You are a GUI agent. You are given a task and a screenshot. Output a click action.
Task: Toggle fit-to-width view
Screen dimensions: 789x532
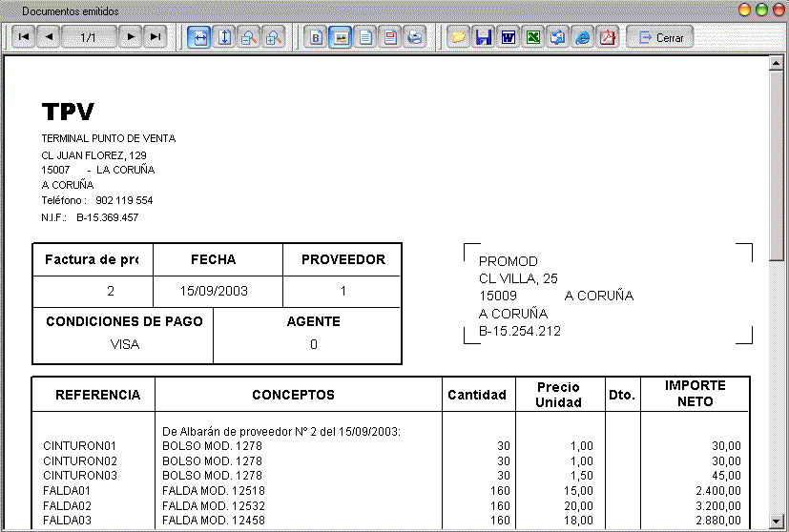click(199, 37)
